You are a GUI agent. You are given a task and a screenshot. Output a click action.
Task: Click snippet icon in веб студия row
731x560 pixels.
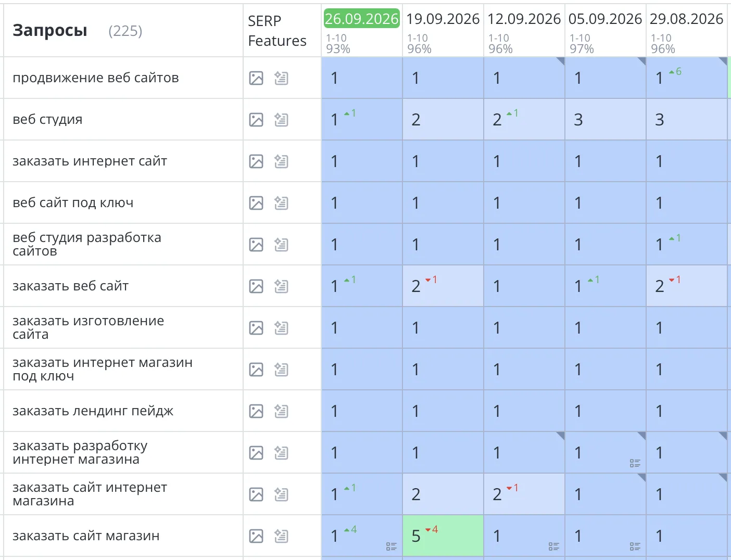coord(281,120)
